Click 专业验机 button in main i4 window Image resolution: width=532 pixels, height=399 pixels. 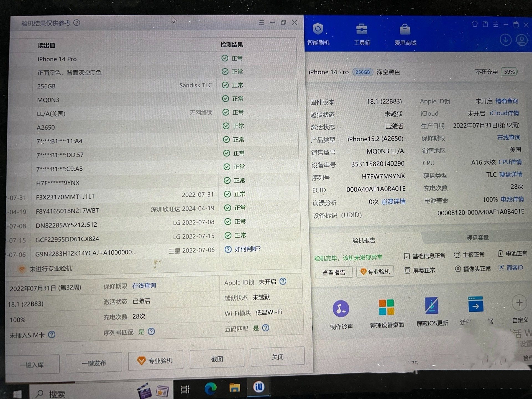click(375, 272)
